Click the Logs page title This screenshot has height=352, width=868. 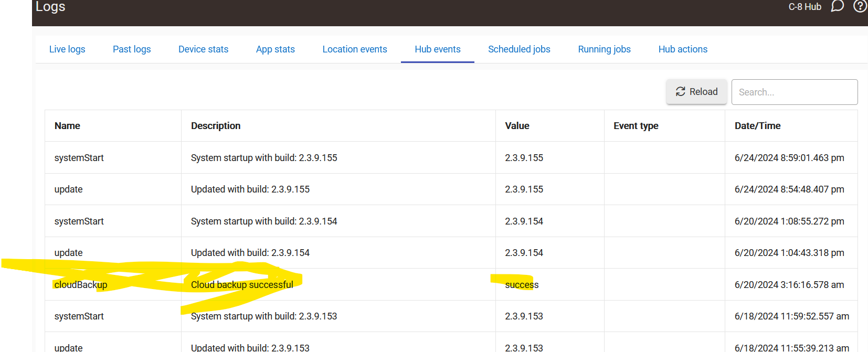50,7
